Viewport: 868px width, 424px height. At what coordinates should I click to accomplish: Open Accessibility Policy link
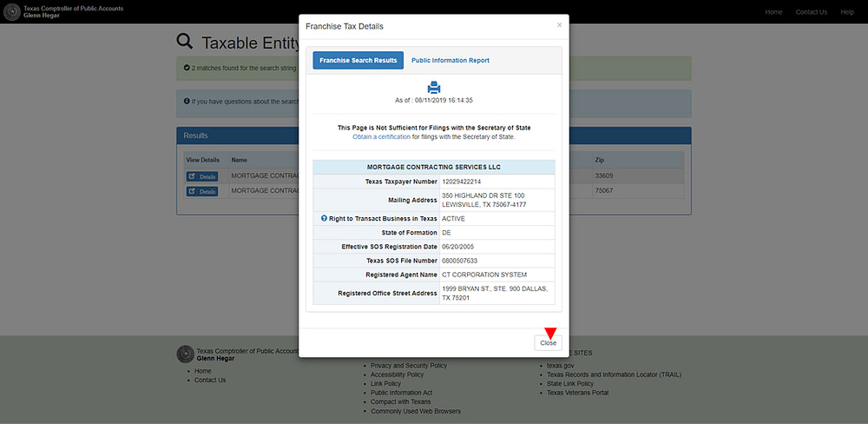[397, 374]
